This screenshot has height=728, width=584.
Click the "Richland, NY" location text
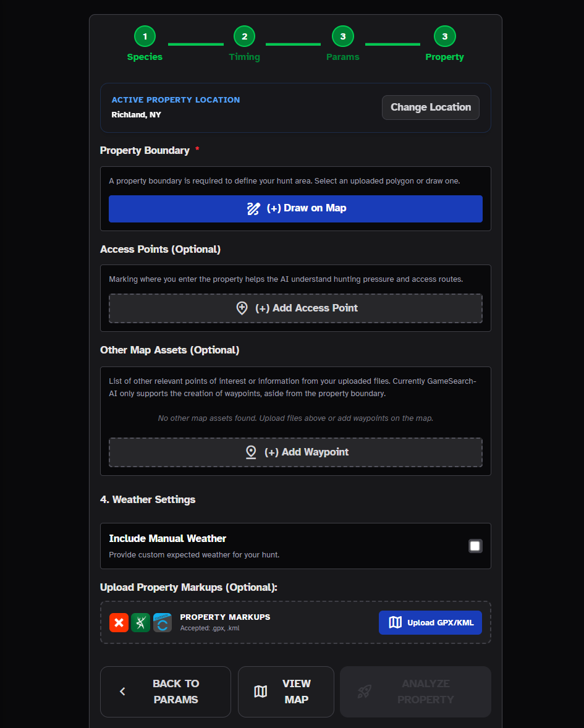coord(136,115)
